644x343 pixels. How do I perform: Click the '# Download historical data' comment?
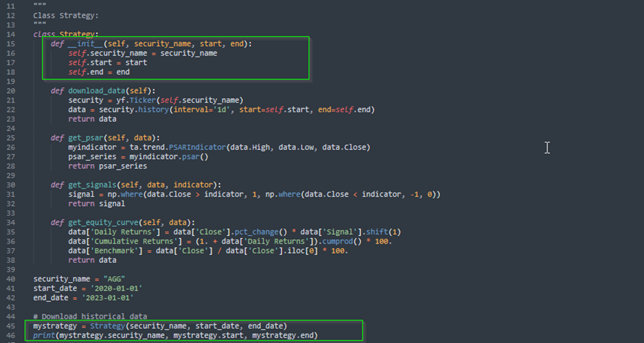click(x=90, y=317)
